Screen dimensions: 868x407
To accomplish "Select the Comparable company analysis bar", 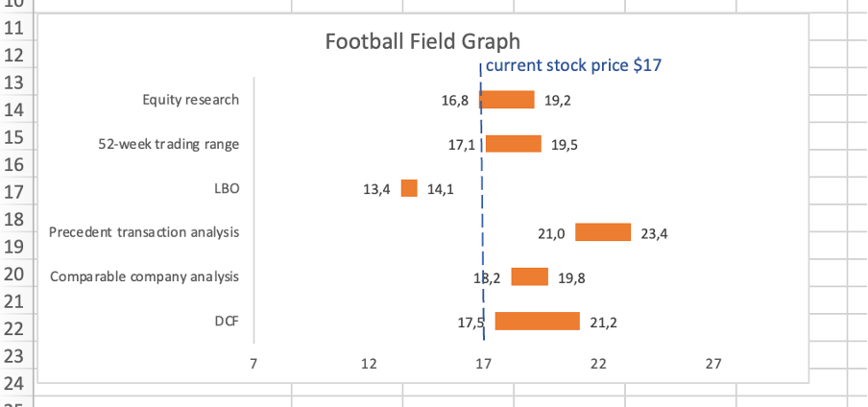I will coord(529,277).
